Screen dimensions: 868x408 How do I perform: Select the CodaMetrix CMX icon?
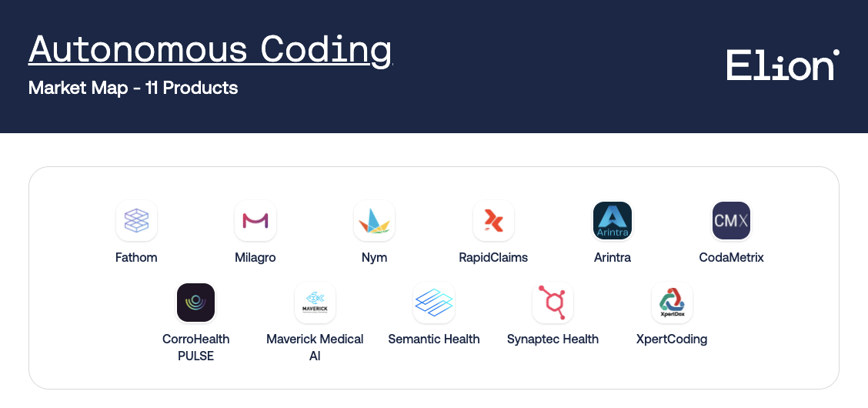point(731,220)
